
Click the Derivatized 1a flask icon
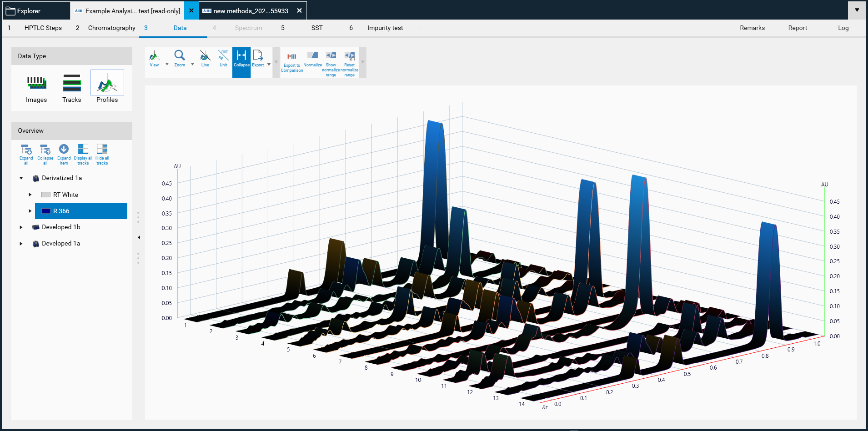(x=35, y=178)
